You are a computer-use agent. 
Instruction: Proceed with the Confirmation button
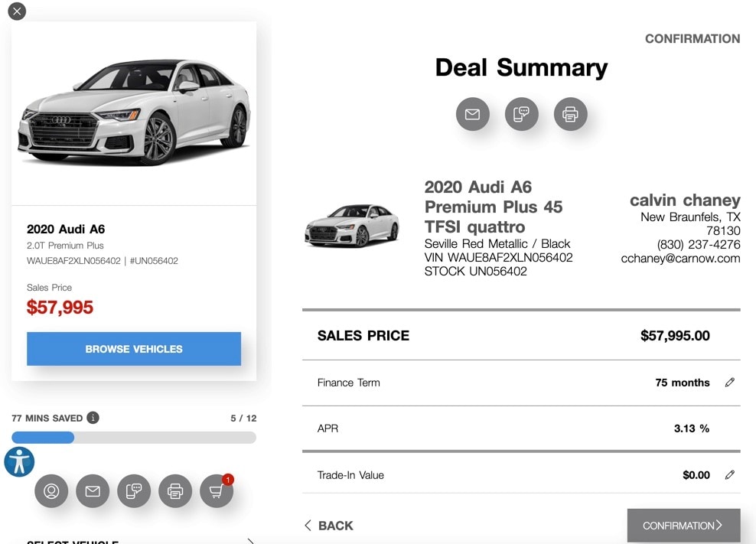[683, 526]
